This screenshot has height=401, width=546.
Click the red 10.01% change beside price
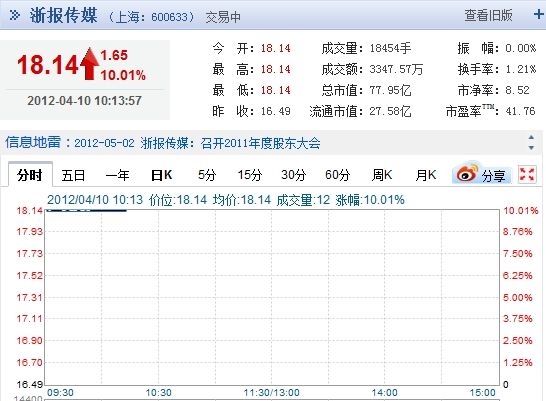coord(123,75)
